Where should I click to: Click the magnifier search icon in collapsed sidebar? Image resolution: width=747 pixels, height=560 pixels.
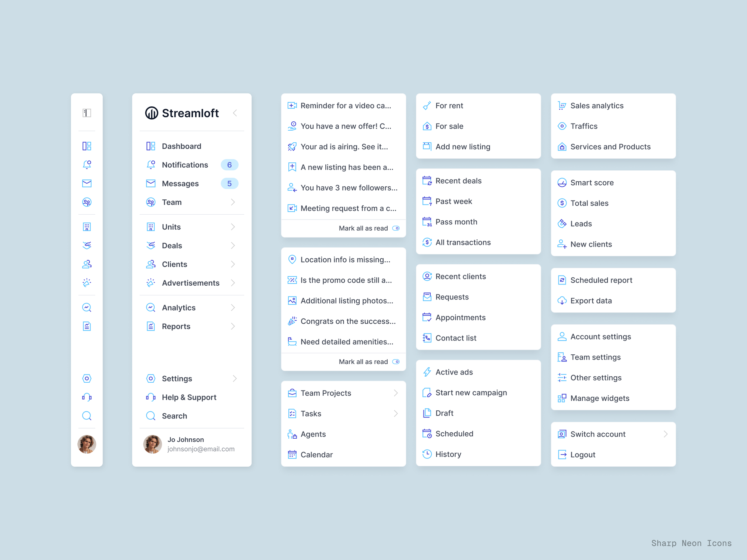[x=87, y=416]
